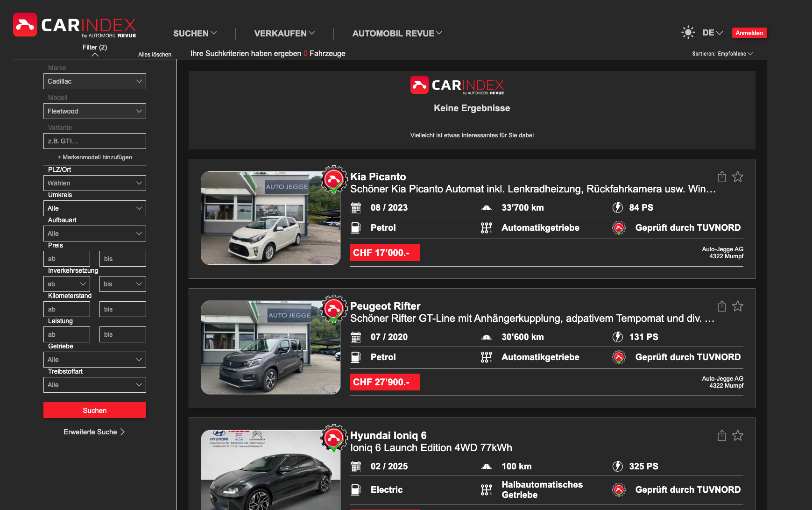This screenshot has height=510, width=812.
Task: Click the TUVNORD seal icon on Kia Picanto
Action: (x=619, y=228)
